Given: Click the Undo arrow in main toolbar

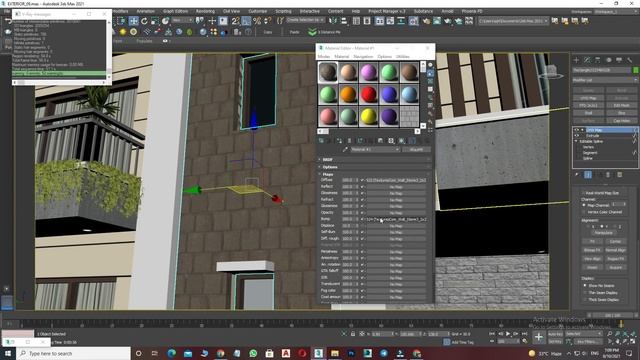Looking at the screenshot, I should [8, 21].
